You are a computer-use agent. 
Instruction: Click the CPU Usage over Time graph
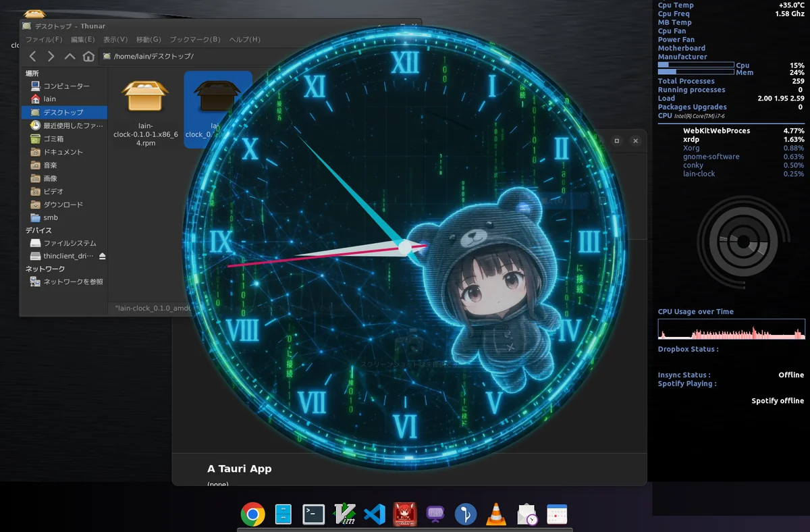[732, 329]
